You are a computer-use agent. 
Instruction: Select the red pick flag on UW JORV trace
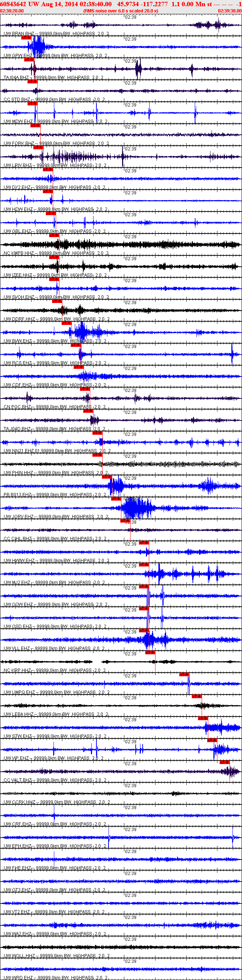click(116, 499)
